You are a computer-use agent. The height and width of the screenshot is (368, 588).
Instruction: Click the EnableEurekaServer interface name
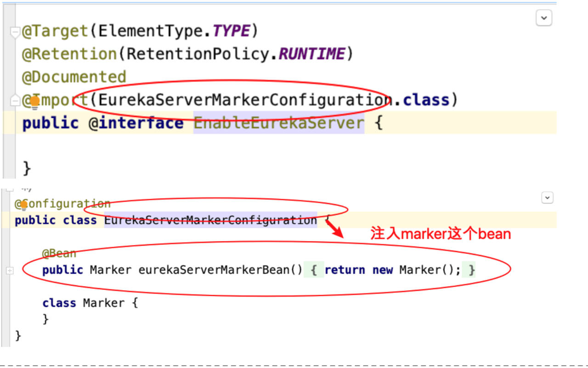(x=278, y=123)
